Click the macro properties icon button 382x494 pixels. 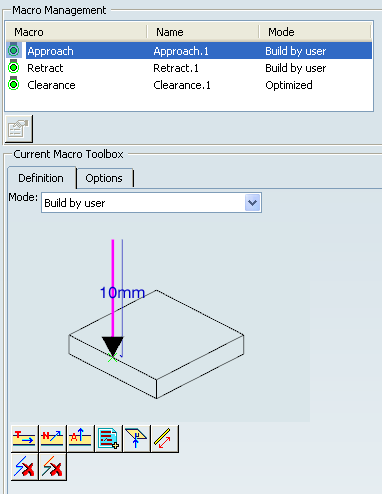pyautogui.click(x=19, y=129)
